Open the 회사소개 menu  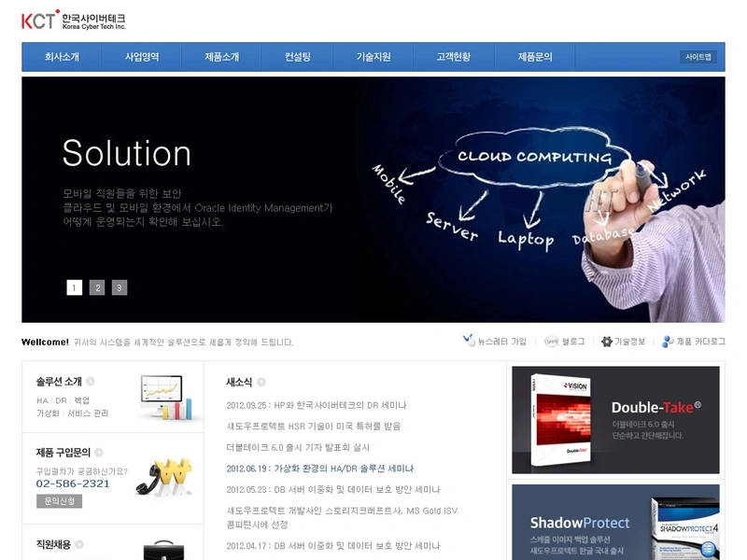[61, 56]
